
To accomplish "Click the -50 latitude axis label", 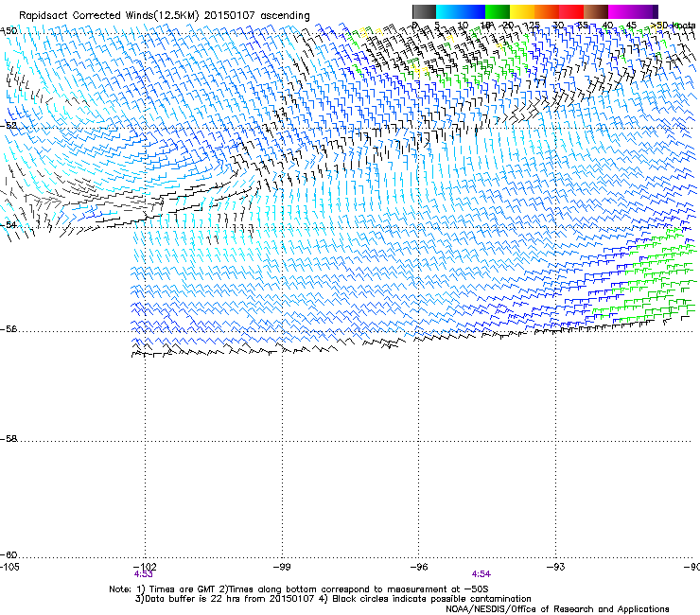I will tap(9, 31).
